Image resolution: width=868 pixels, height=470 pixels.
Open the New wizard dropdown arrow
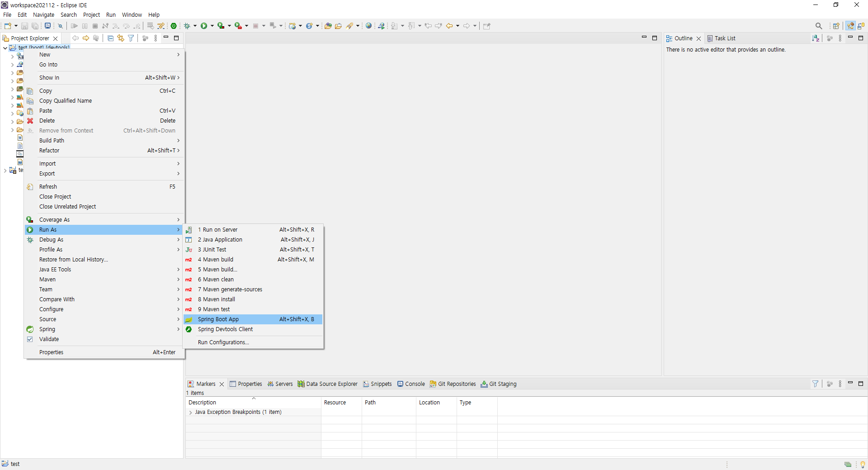pyautogui.click(x=16, y=26)
